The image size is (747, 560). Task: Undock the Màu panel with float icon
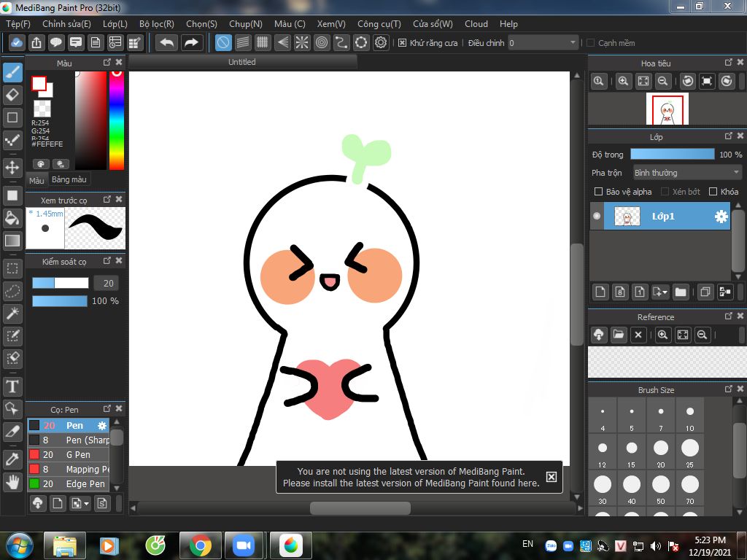tap(107, 63)
